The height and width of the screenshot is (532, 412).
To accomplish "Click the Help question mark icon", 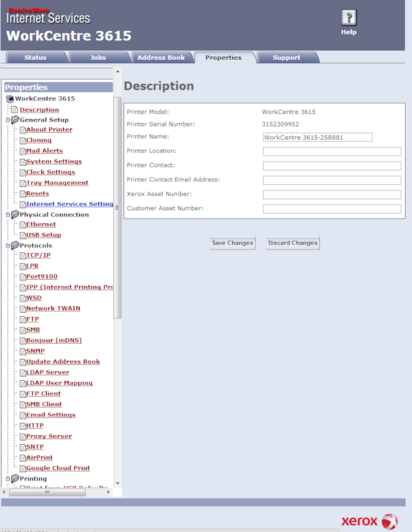I will (x=349, y=19).
